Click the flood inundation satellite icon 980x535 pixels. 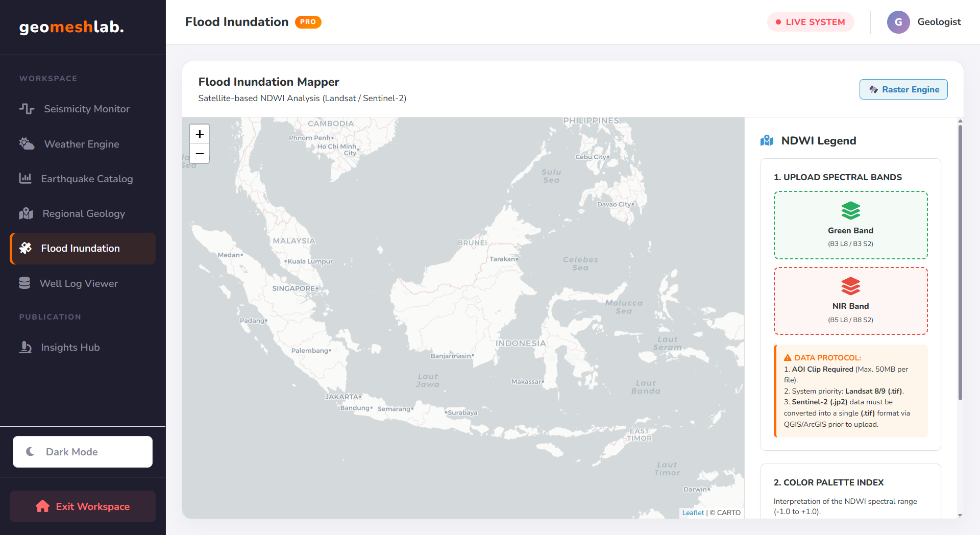(x=26, y=248)
